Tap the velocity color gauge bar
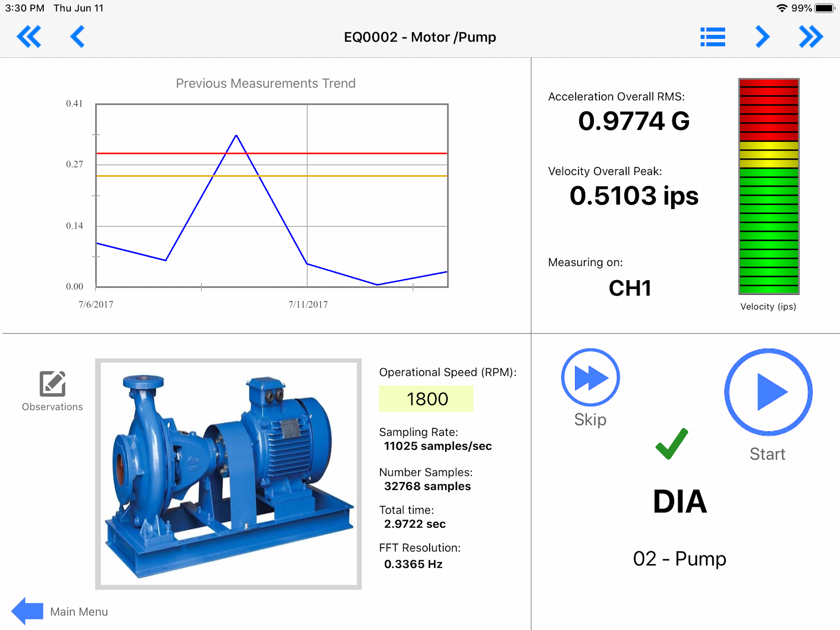The image size is (840, 630). tap(769, 186)
